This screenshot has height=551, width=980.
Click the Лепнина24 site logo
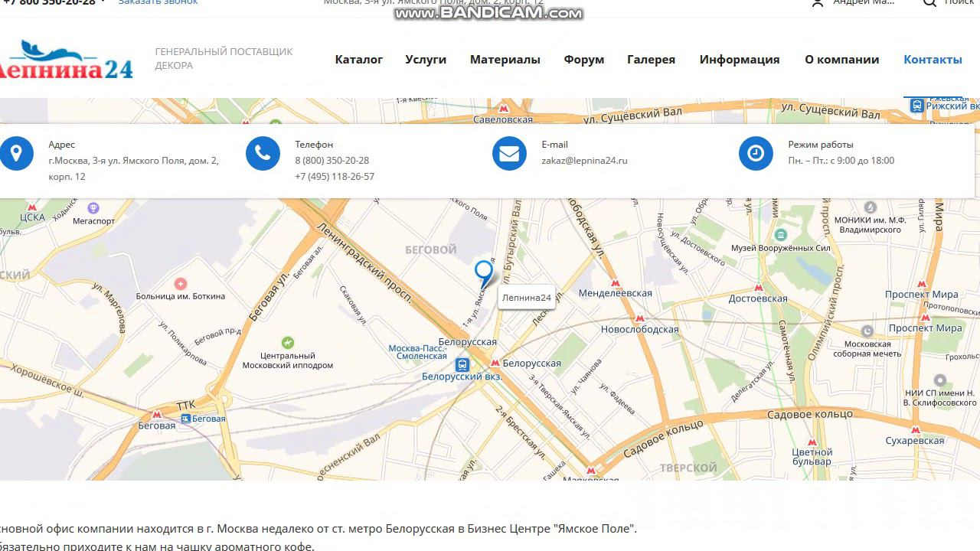66,60
